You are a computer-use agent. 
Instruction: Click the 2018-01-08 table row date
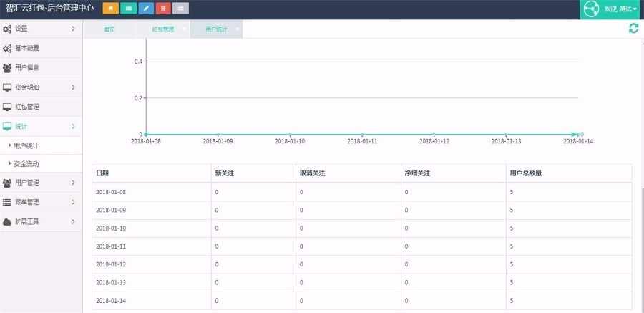tap(111, 192)
